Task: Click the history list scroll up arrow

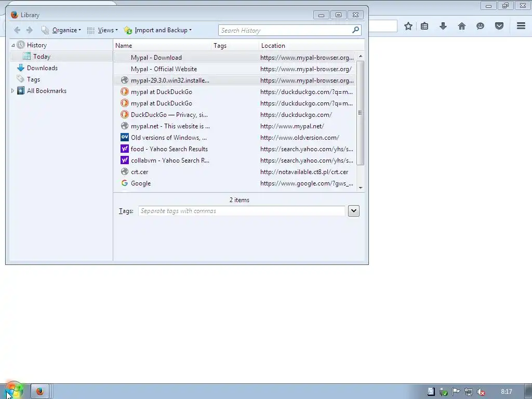Action: point(361,56)
